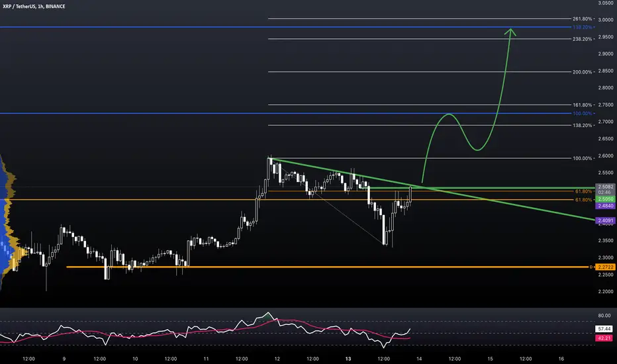Click date 14 on the time axis

419,359
